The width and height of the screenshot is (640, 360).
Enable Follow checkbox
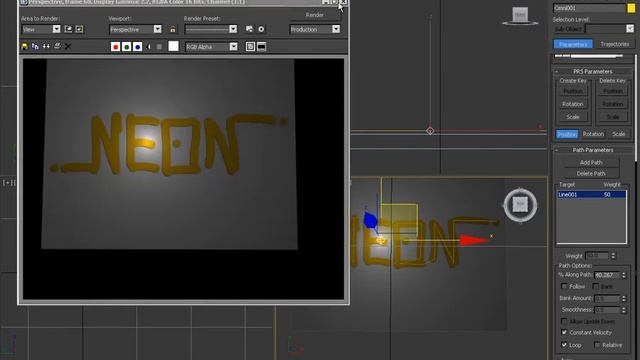coord(564,287)
